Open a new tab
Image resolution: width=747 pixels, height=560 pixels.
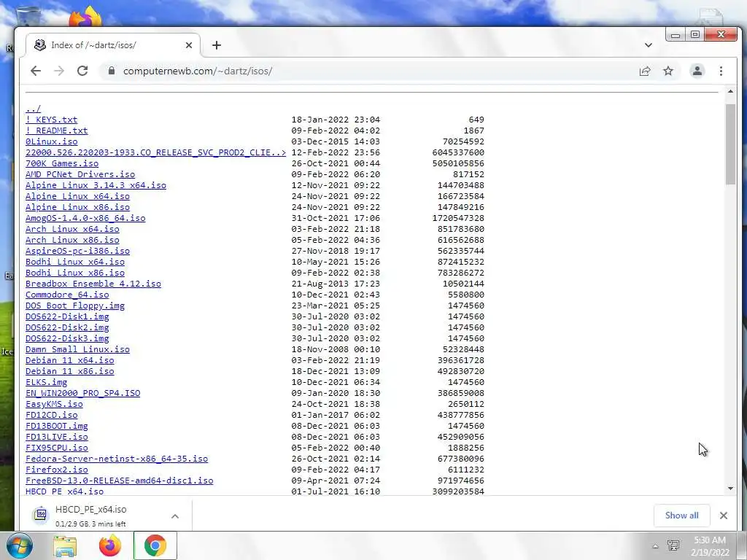[216, 45]
